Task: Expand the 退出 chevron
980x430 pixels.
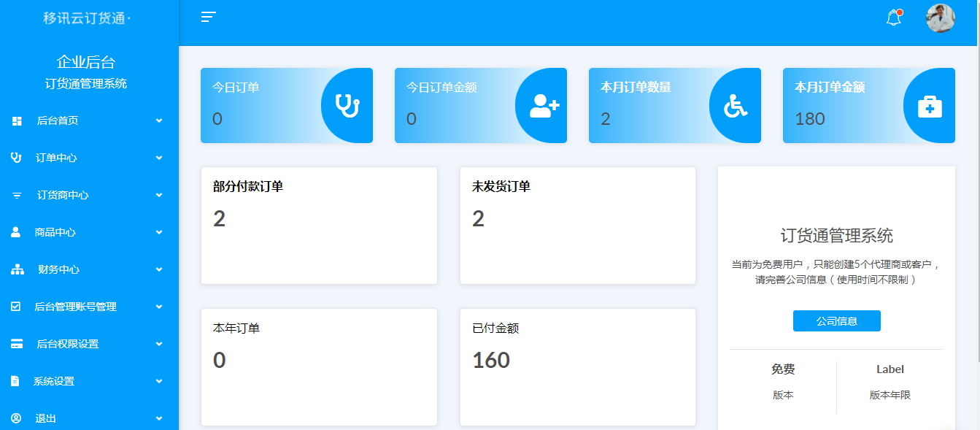Action: [x=159, y=418]
